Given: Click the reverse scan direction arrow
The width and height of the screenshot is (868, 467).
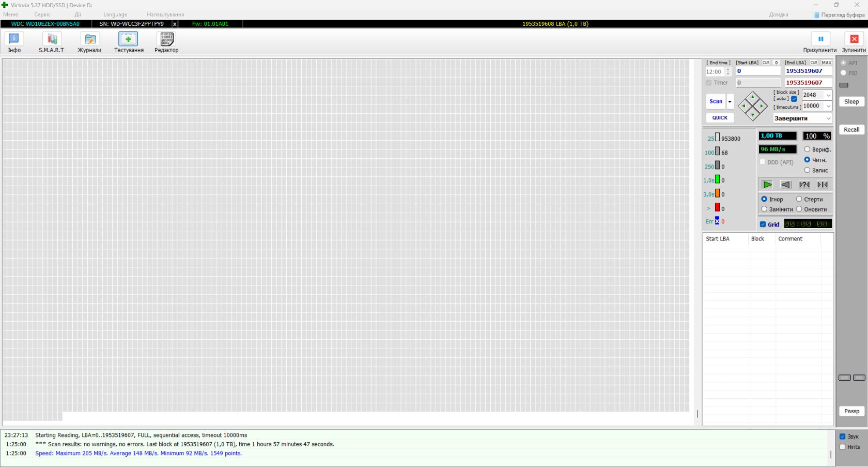Looking at the screenshot, I should pyautogui.click(x=786, y=185).
